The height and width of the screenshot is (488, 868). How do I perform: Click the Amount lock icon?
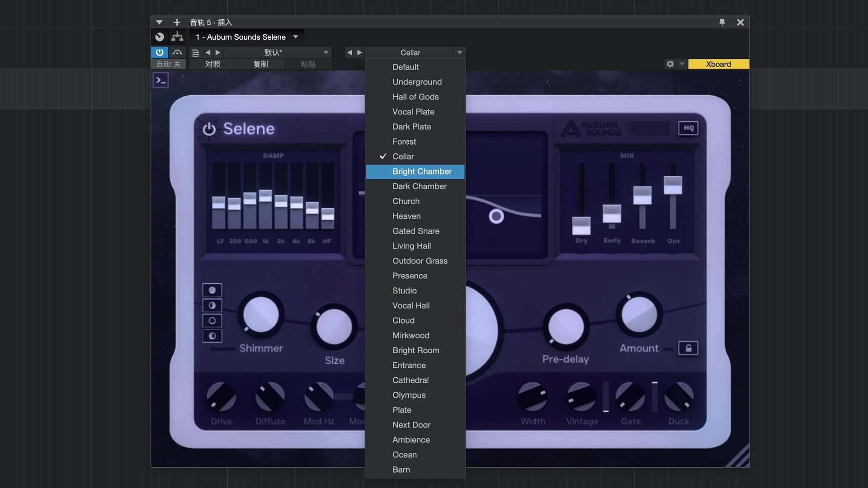(688, 348)
